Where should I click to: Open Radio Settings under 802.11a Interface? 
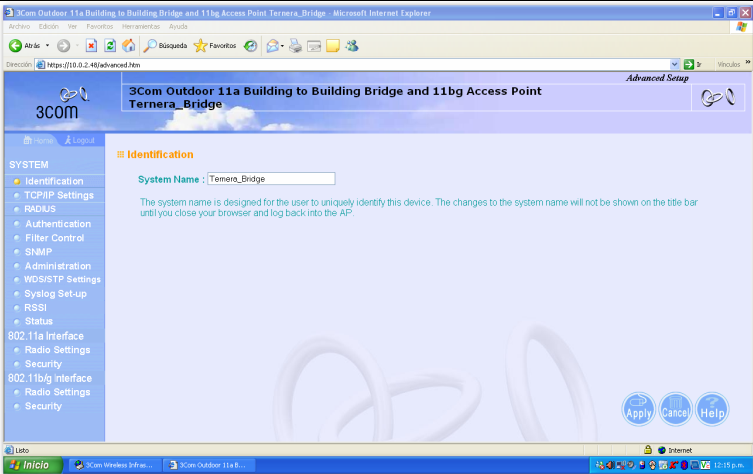coord(57,350)
